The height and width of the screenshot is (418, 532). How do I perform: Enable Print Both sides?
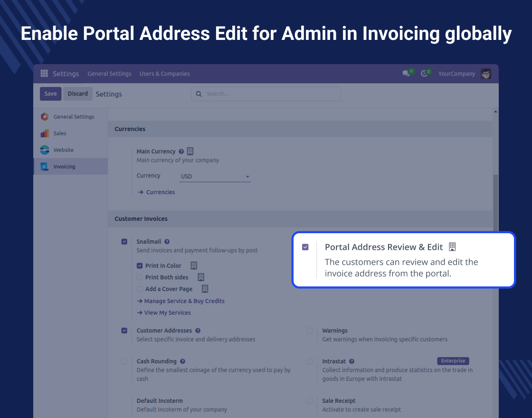point(140,277)
